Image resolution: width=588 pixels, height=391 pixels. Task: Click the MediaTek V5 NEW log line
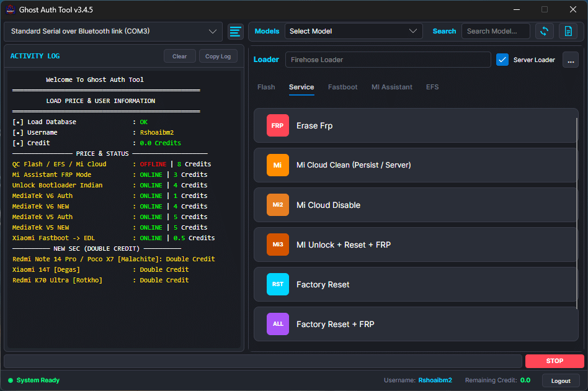pyautogui.click(x=110, y=227)
